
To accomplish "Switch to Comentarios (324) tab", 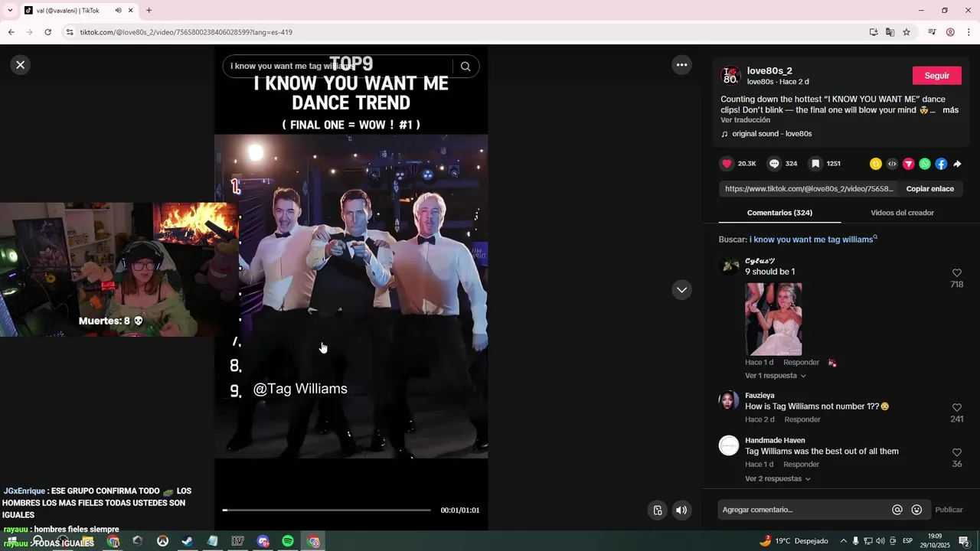I will 779,213.
